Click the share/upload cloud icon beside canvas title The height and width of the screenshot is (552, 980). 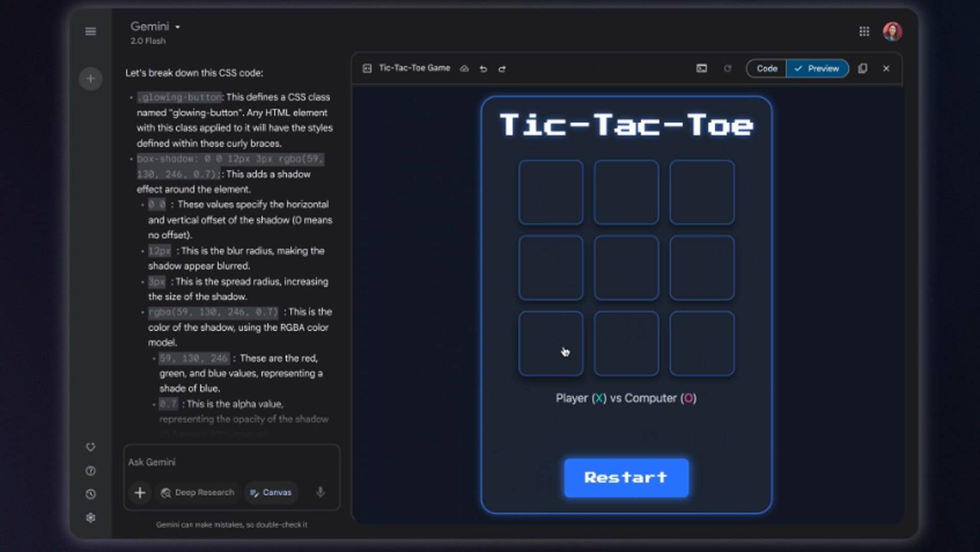464,68
